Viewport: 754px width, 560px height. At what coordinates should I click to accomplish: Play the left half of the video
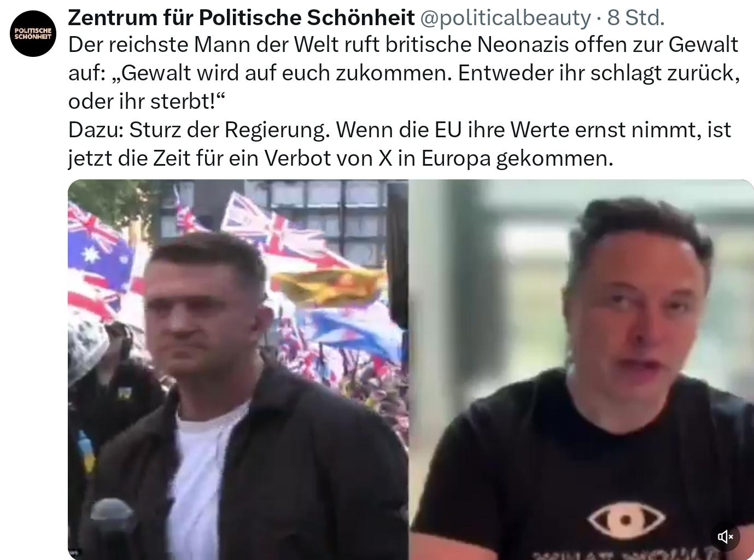(x=238, y=370)
